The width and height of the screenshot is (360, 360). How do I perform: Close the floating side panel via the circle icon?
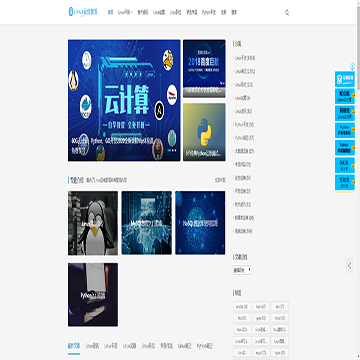[x=352, y=65]
